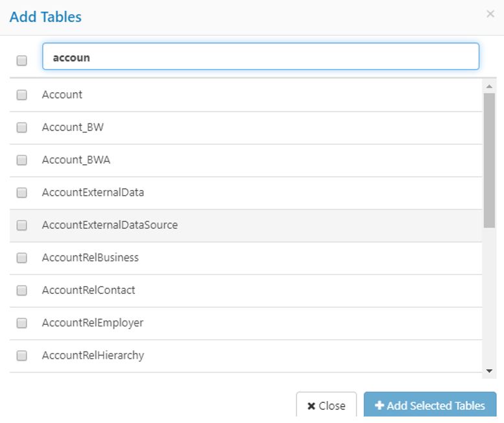Check the AccountRelEmployer checkbox
504x423 pixels.
coord(22,323)
